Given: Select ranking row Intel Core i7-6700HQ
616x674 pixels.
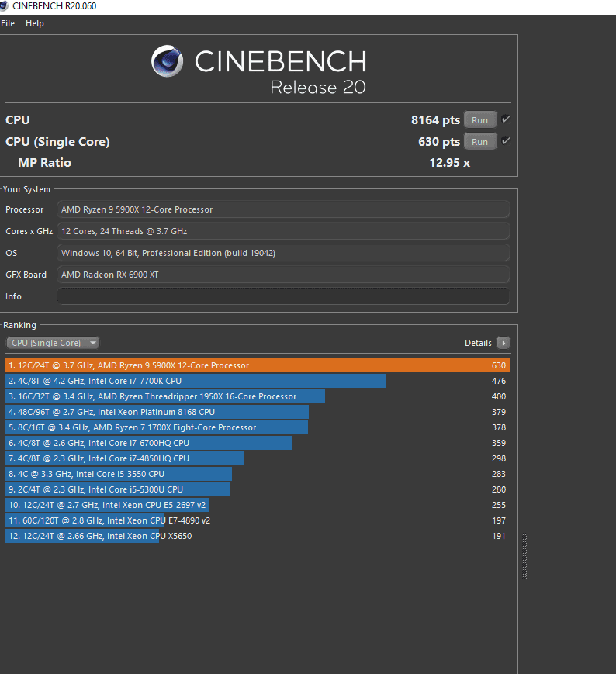Looking at the screenshot, I should 258,443.
